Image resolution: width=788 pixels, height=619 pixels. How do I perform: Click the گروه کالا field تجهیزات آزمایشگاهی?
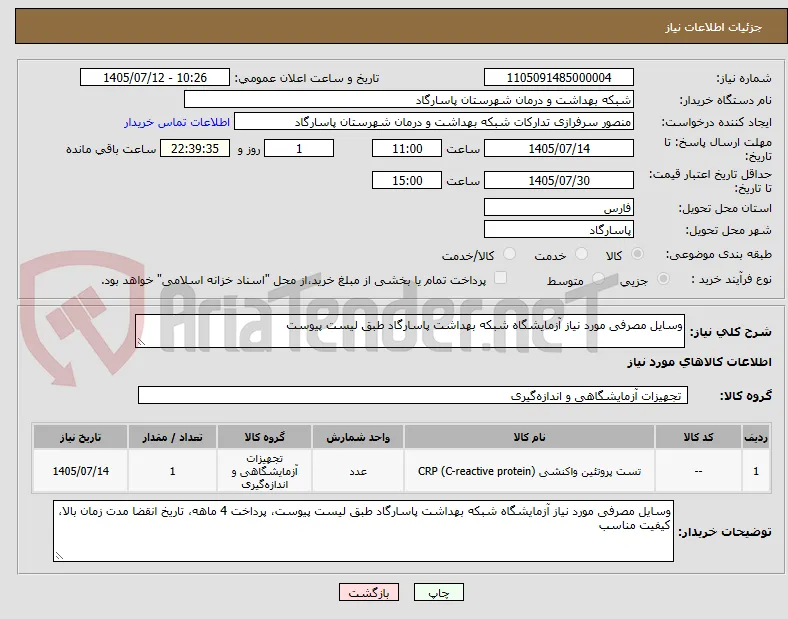coord(413,395)
